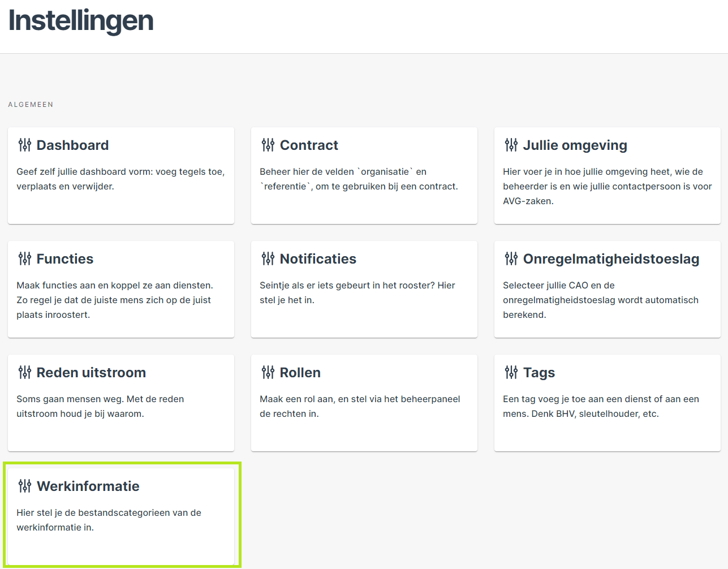Click the sliders icon next to Reden uitstroom
This screenshot has width=728, height=569.
click(25, 373)
